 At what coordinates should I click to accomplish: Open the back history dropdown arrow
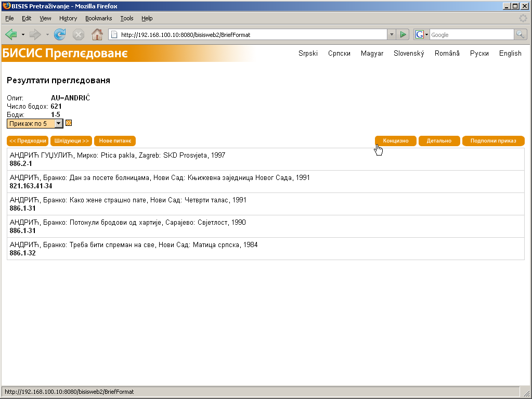[23, 35]
